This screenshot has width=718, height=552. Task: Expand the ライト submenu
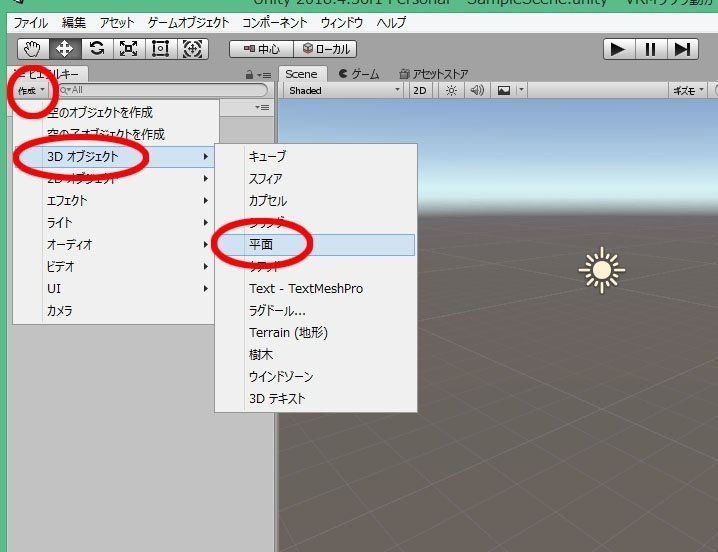point(115,223)
